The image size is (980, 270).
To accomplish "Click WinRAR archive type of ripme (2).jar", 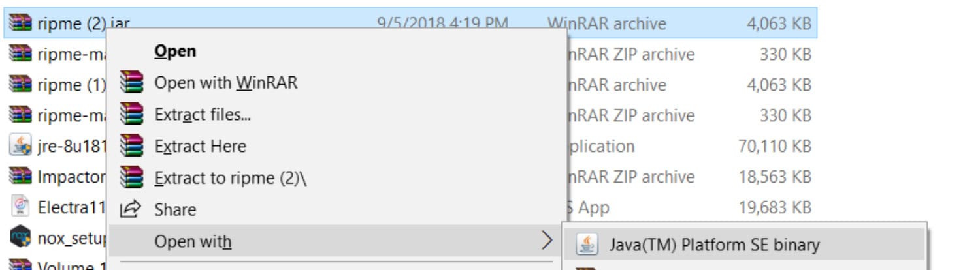I will click(x=606, y=23).
